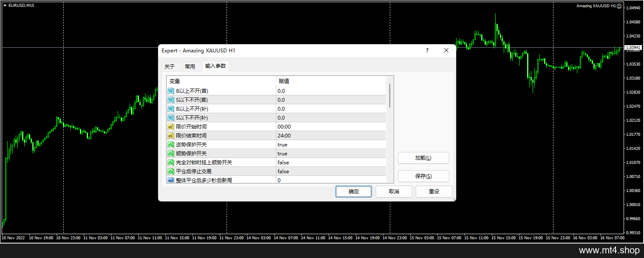Click the bool icon beside 完全对锁时挂上顺势开关
Screen dimensions: 644x258
tap(170, 162)
